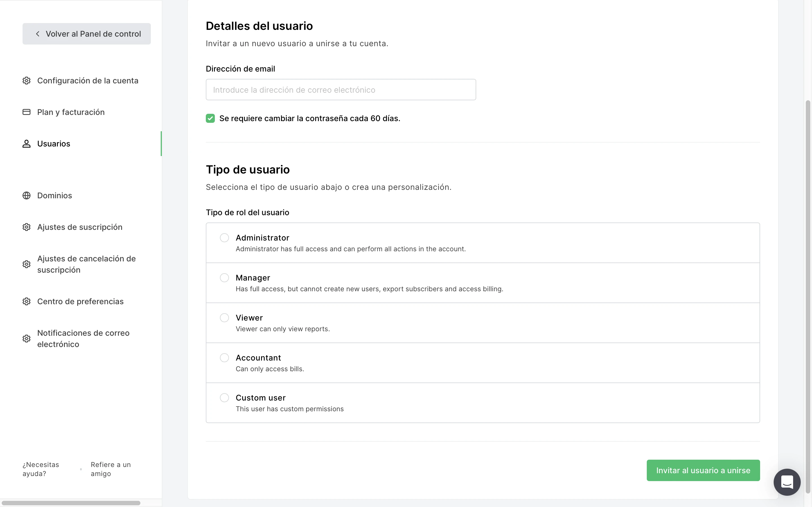
Task: Click the back chevron in Volver al Panel de control
Action: (38, 34)
